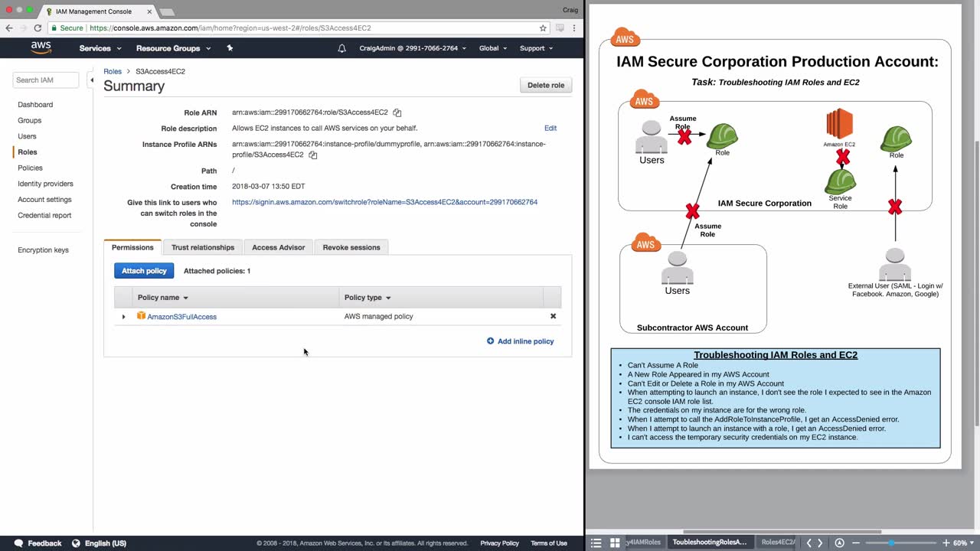Click the cast icon beside the address bar
The height and width of the screenshot is (551, 980).
click(560, 28)
